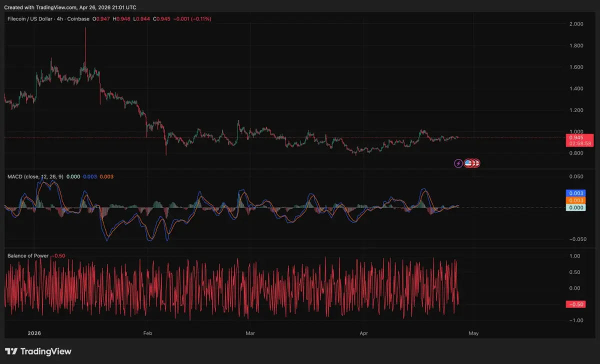Click the 2.000 level on price scale
The image size is (600, 364).
pyautogui.click(x=576, y=24)
